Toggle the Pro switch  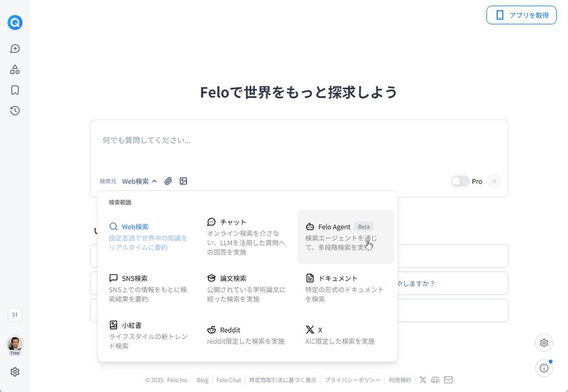460,181
